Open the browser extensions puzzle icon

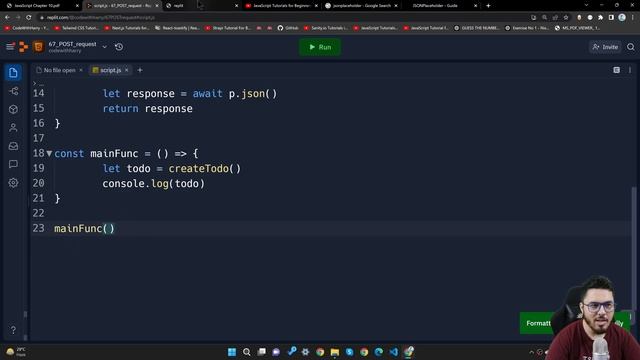(x=600, y=18)
